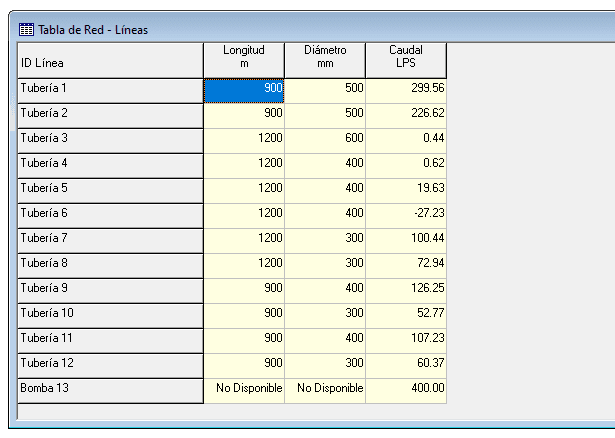Screen dimensions: 615x438
Task: Click the Diámetro column header
Action: pyautogui.click(x=325, y=57)
